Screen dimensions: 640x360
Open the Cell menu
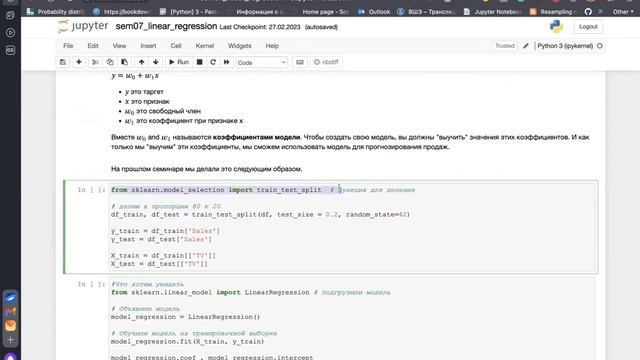pos(176,46)
